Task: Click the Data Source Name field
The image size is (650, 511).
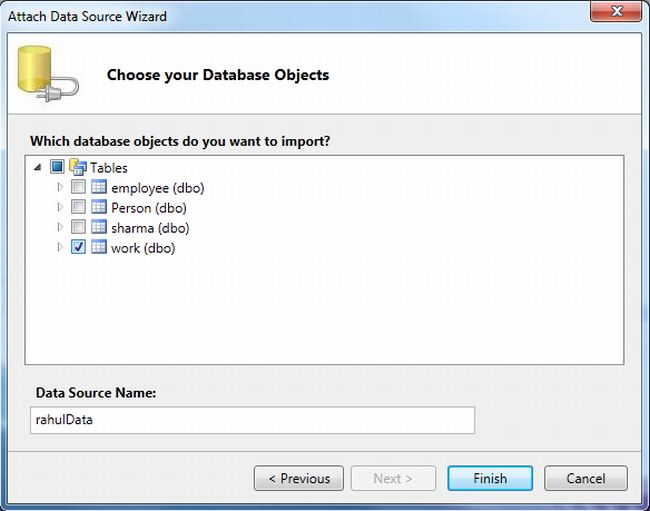Action: 250,421
